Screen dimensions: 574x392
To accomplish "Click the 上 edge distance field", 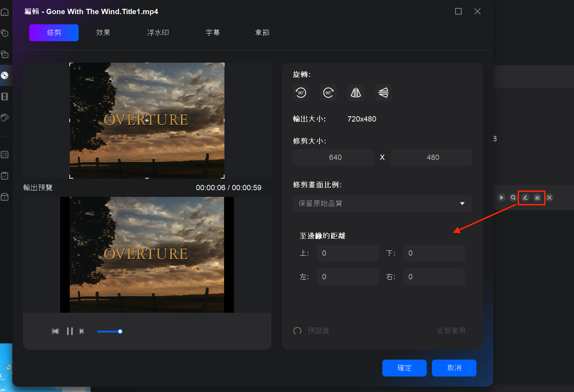I will pos(348,253).
